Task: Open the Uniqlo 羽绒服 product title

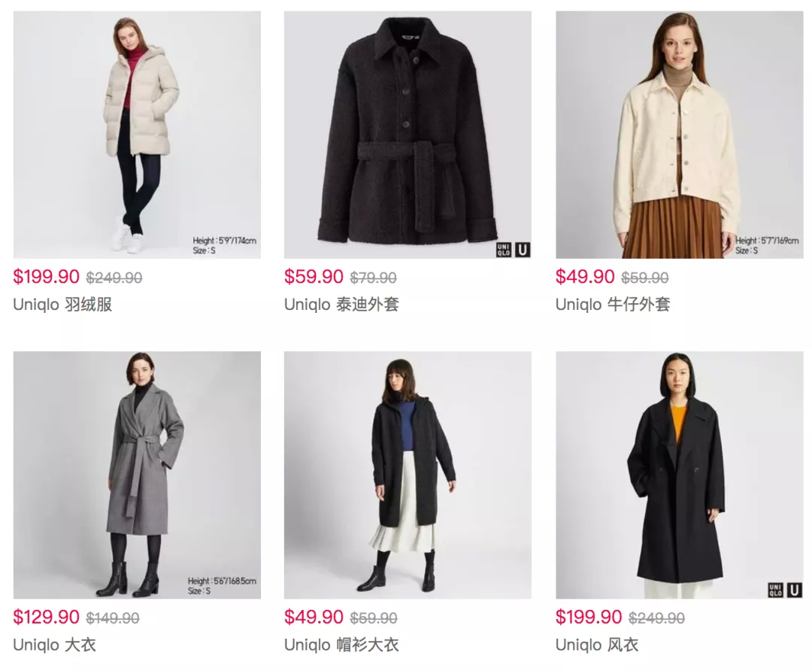Action: coord(62,304)
